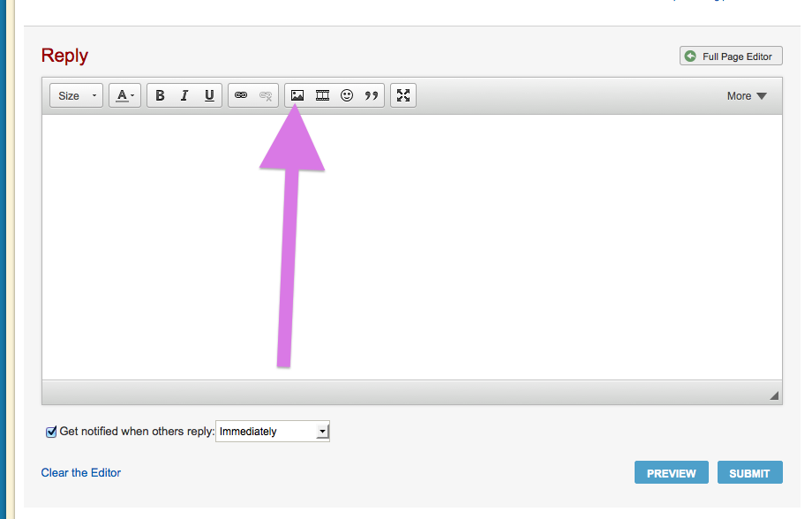Insert a hyperlink
Viewport: 812px width, 519px height.
coord(241,95)
